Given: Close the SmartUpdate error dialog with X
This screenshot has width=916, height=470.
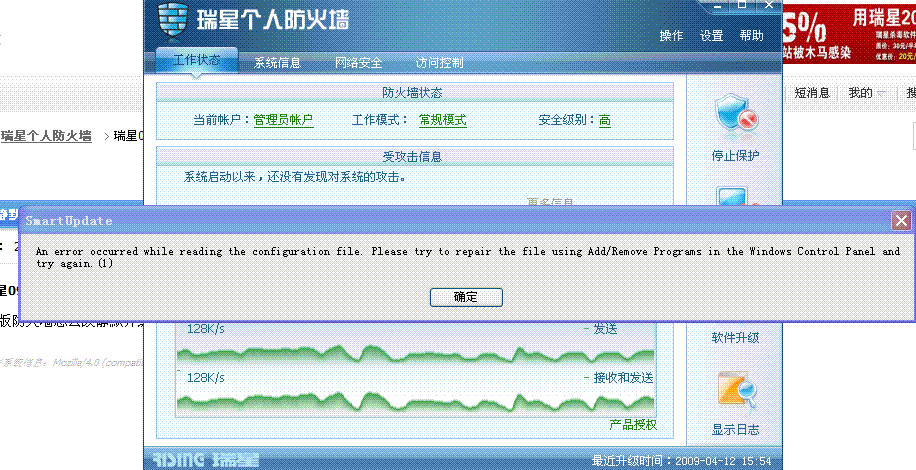Looking at the screenshot, I should click(901, 221).
